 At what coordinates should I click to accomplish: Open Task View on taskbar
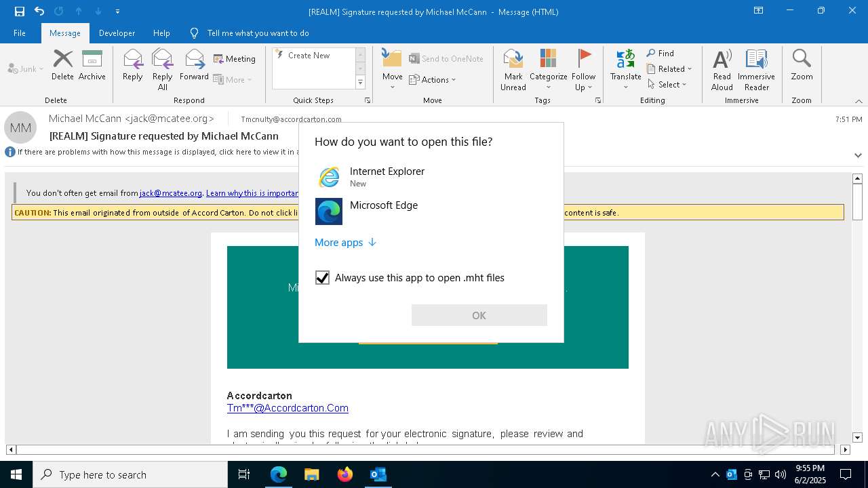(x=244, y=474)
